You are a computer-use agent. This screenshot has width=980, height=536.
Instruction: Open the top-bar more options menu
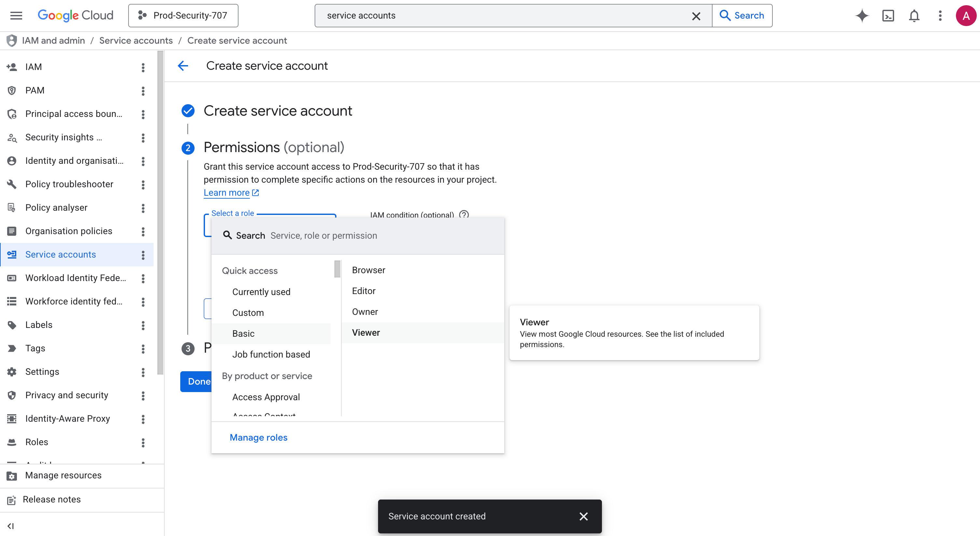pyautogui.click(x=940, y=16)
